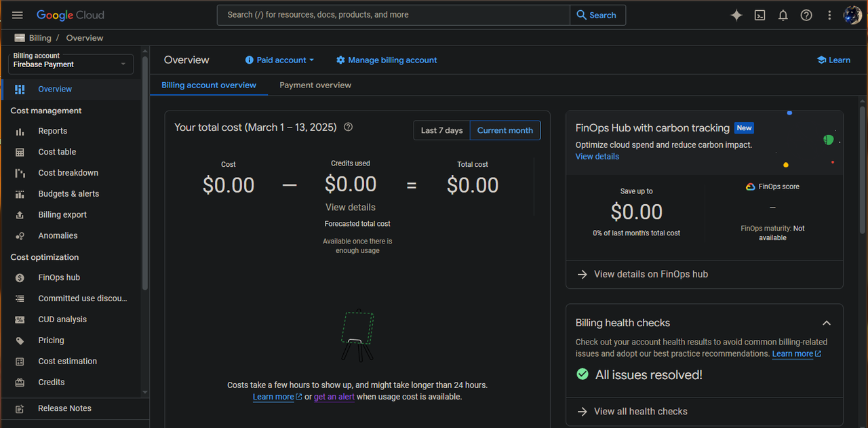Click the FinOps hub dollar icon
Image resolution: width=868 pixels, height=428 pixels.
click(20, 277)
